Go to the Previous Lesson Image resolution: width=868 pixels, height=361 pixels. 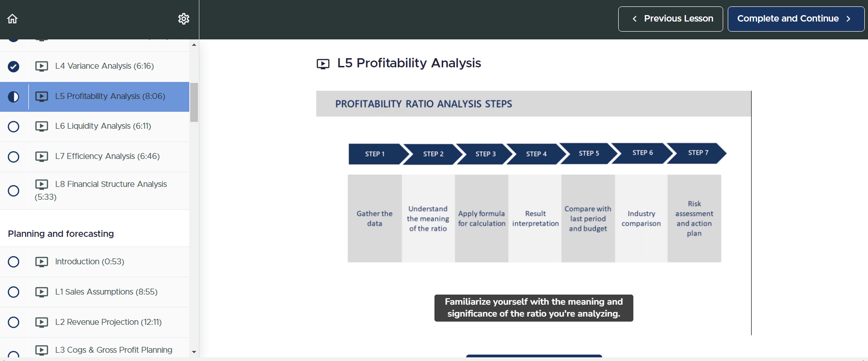coord(670,19)
